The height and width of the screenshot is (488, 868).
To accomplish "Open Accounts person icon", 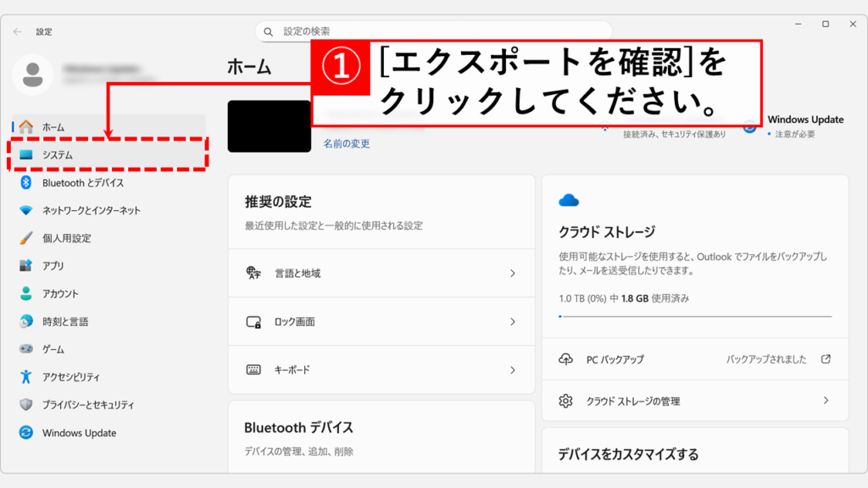I will [26, 294].
